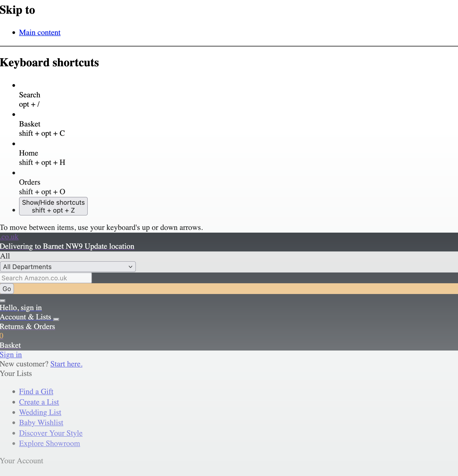Viewport: 458px width, 476px height.
Task: Click the 'shift + opt + C' shortcut text
Action: pos(42,133)
